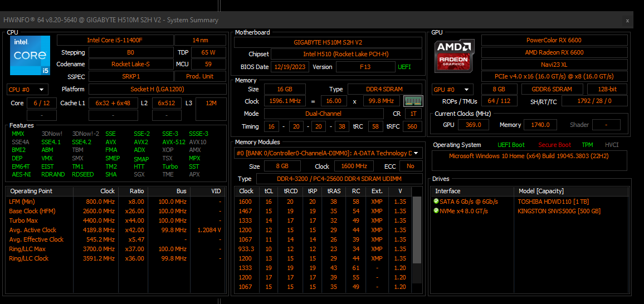Click the SSE4.2 feature flag
Viewport: 644px width, 304px height.
(82, 142)
